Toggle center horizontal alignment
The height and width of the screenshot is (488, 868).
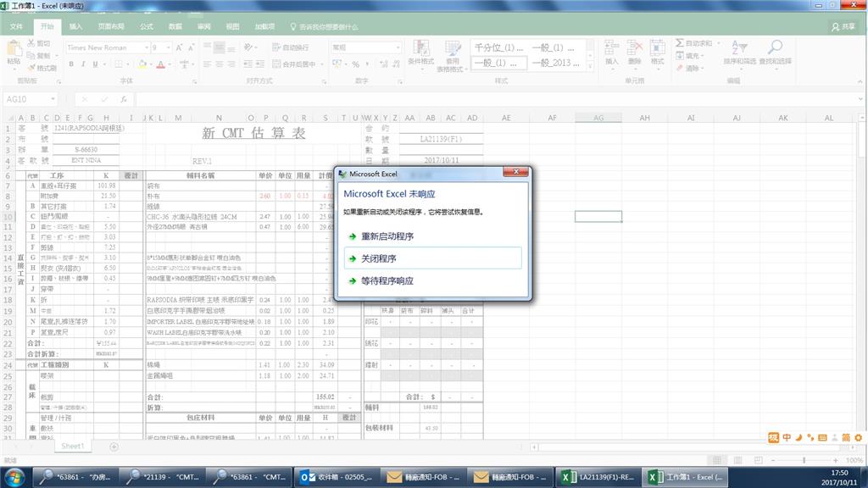coord(220,64)
